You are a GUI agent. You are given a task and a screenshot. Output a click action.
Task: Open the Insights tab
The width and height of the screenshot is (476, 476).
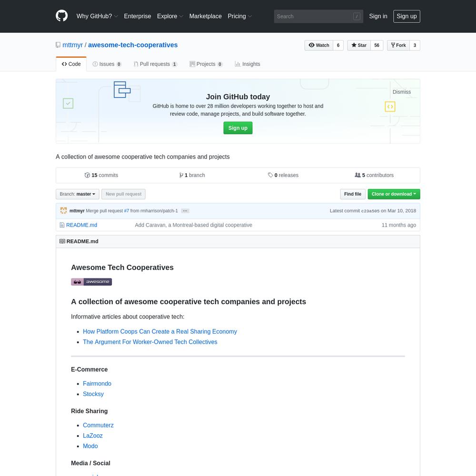[248, 64]
